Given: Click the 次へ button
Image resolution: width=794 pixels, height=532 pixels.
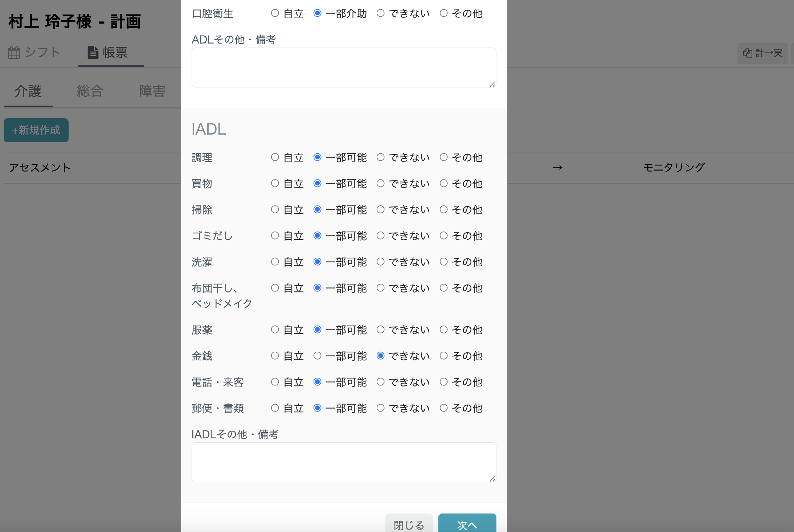Looking at the screenshot, I should [x=467, y=525].
